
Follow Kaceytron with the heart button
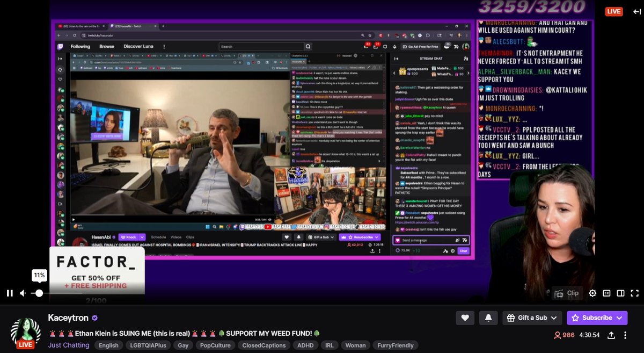click(x=465, y=318)
